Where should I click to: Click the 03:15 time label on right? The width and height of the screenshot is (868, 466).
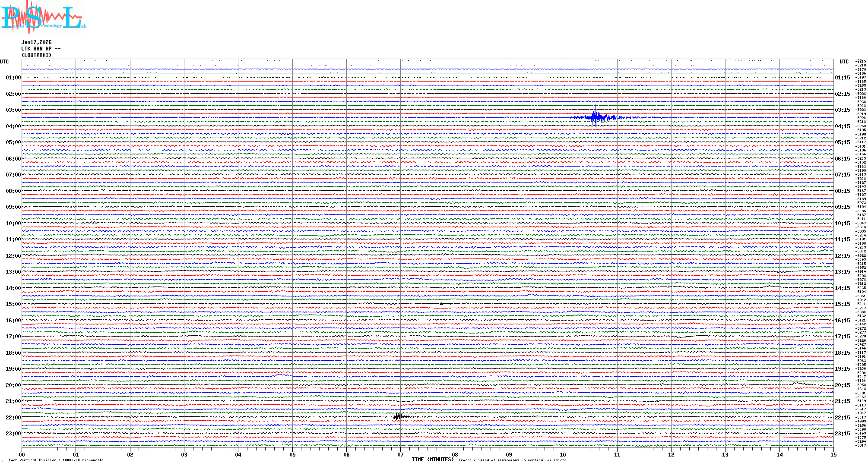[x=842, y=110]
